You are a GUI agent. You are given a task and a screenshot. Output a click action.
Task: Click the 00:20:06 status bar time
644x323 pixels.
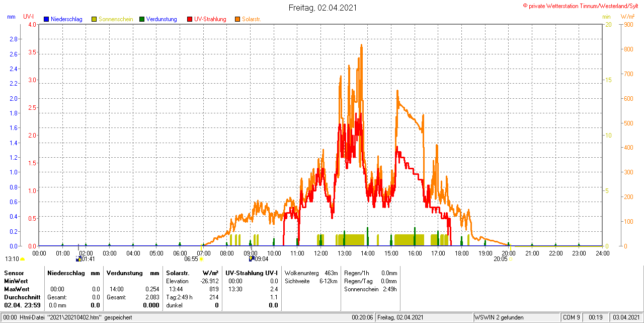362,317
